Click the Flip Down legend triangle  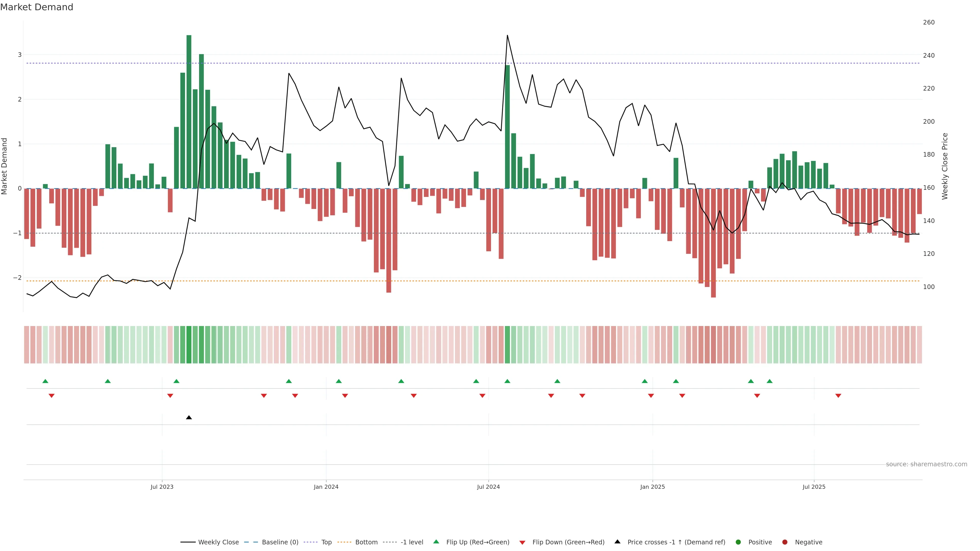tap(522, 543)
